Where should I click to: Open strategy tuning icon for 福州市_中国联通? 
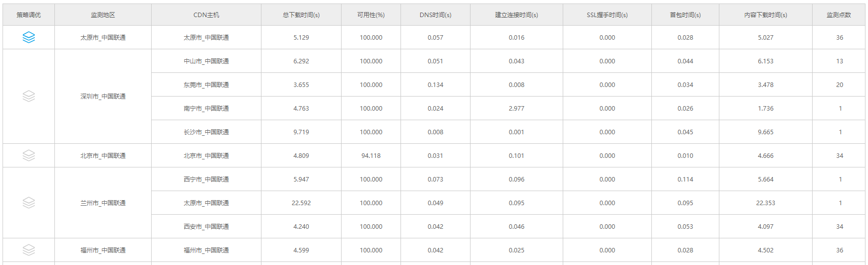29,250
